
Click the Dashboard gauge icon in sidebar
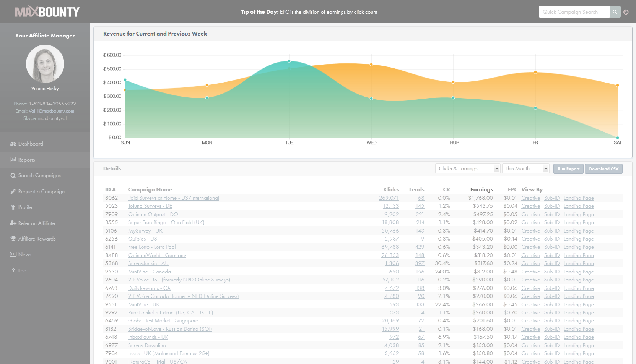pos(13,144)
